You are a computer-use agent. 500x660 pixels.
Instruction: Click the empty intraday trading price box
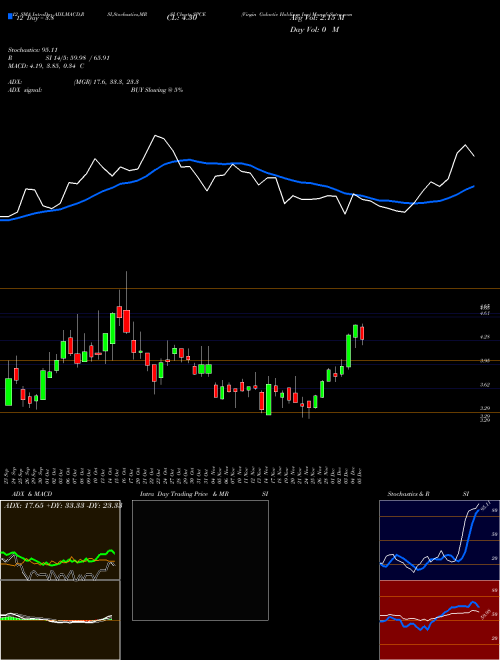tap(200, 560)
